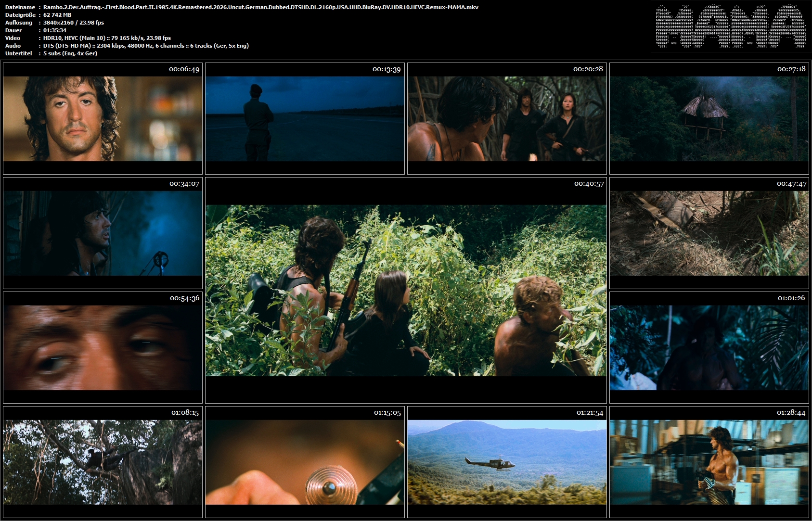The width and height of the screenshot is (812, 521).
Task: Select the frame stamped 00:34:07
Action: click(x=103, y=233)
